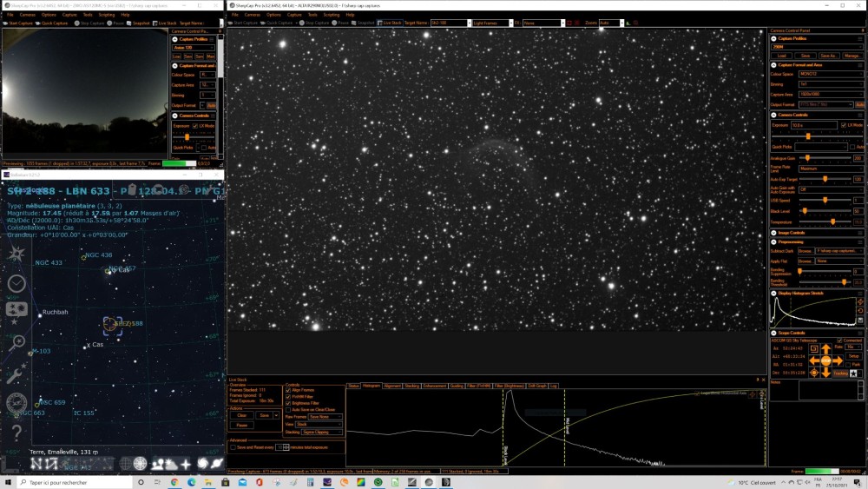Enable Auto Save on Clear/Close

tap(288, 410)
